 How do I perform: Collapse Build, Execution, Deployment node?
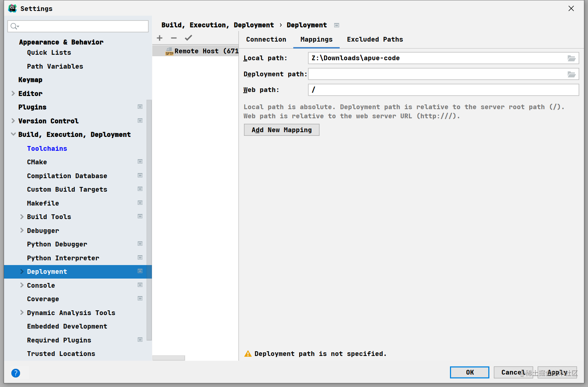click(13, 134)
